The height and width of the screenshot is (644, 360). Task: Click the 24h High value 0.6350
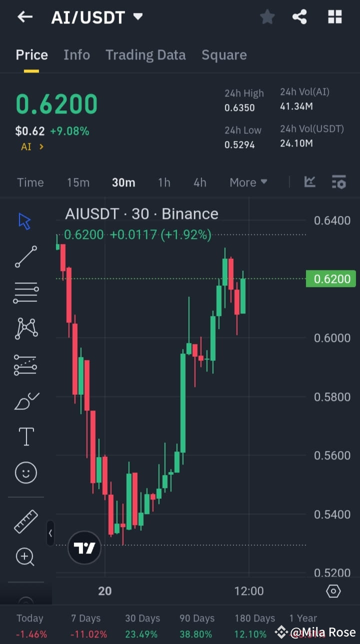pos(239,107)
